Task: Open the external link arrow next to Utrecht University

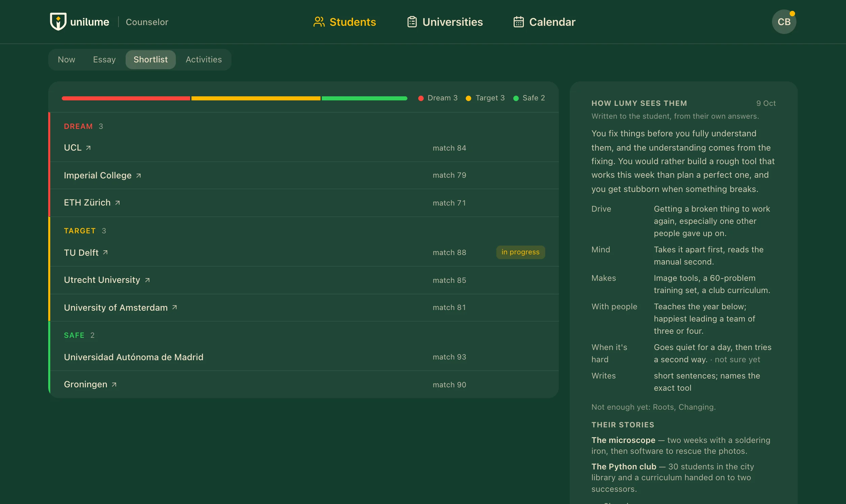Action: pos(147,280)
